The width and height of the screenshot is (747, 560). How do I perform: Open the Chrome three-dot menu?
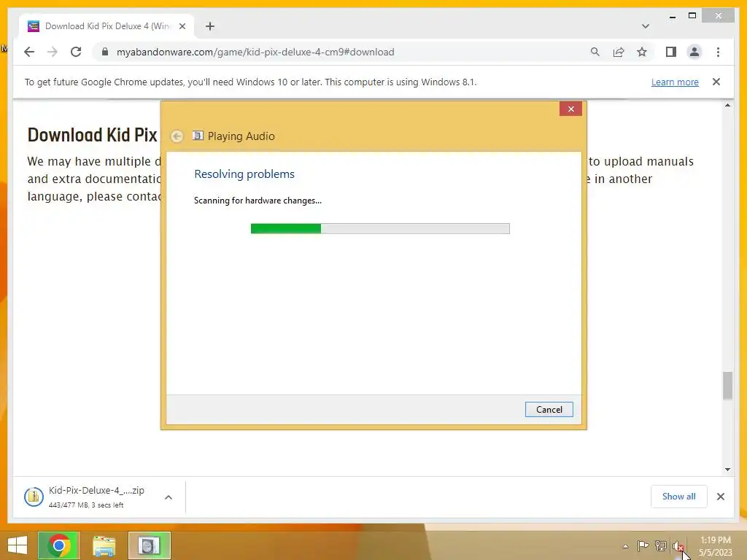click(x=718, y=52)
